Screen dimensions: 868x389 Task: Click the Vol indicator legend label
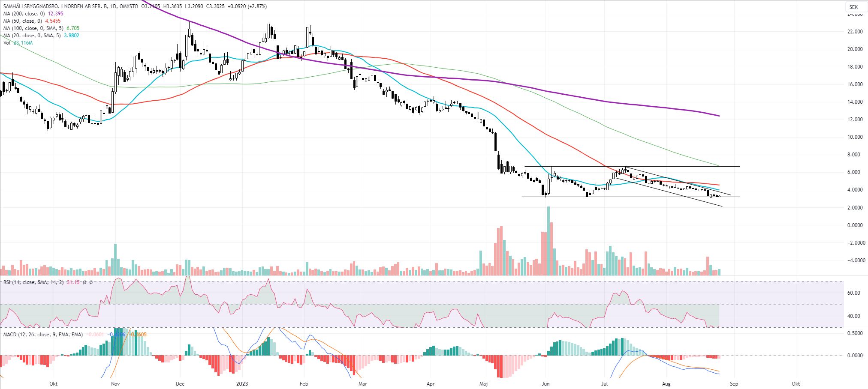(7, 43)
